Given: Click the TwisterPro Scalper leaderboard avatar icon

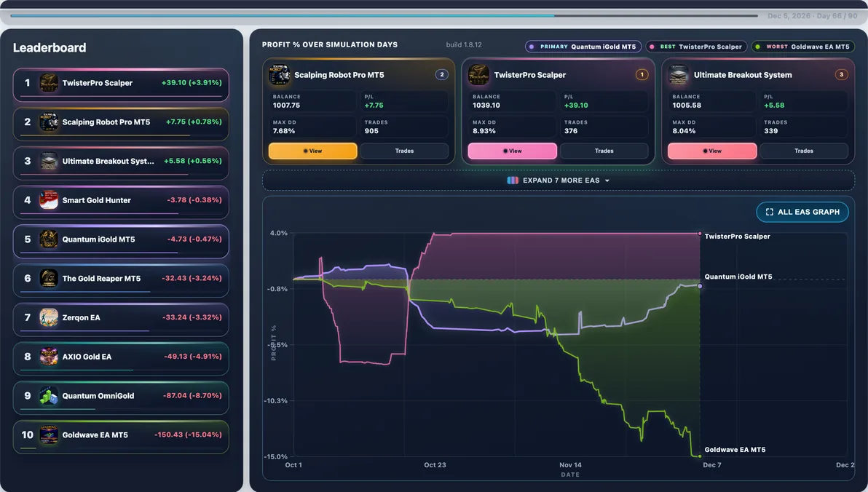Looking at the screenshot, I should tap(49, 83).
